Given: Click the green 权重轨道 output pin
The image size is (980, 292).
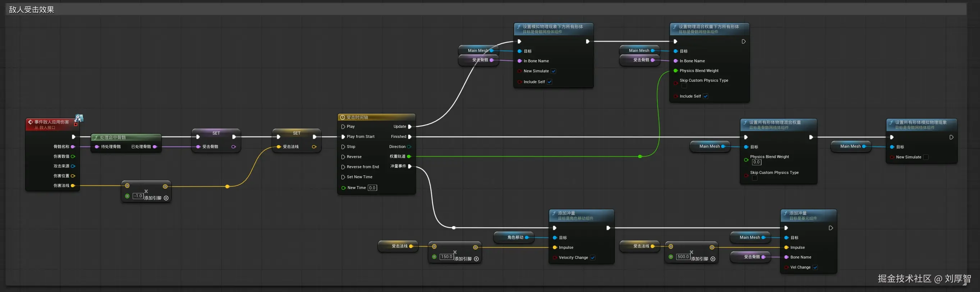Looking at the screenshot, I should point(409,157).
